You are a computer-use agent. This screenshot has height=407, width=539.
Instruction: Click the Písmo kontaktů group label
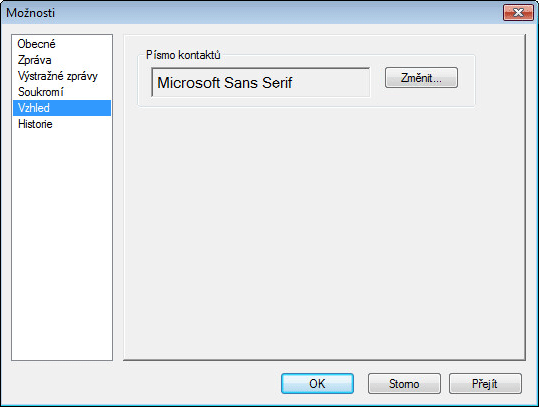183,55
